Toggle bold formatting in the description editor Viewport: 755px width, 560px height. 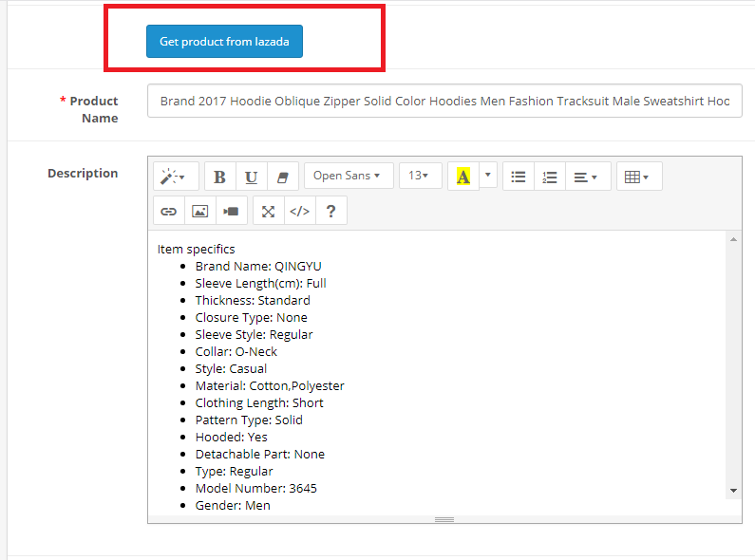[x=220, y=177]
